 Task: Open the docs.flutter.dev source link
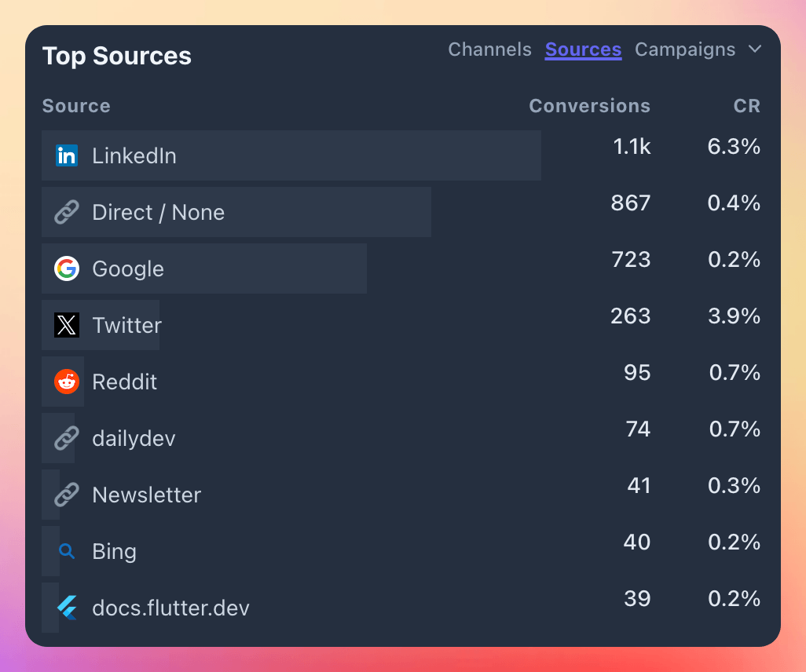tap(170, 608)
